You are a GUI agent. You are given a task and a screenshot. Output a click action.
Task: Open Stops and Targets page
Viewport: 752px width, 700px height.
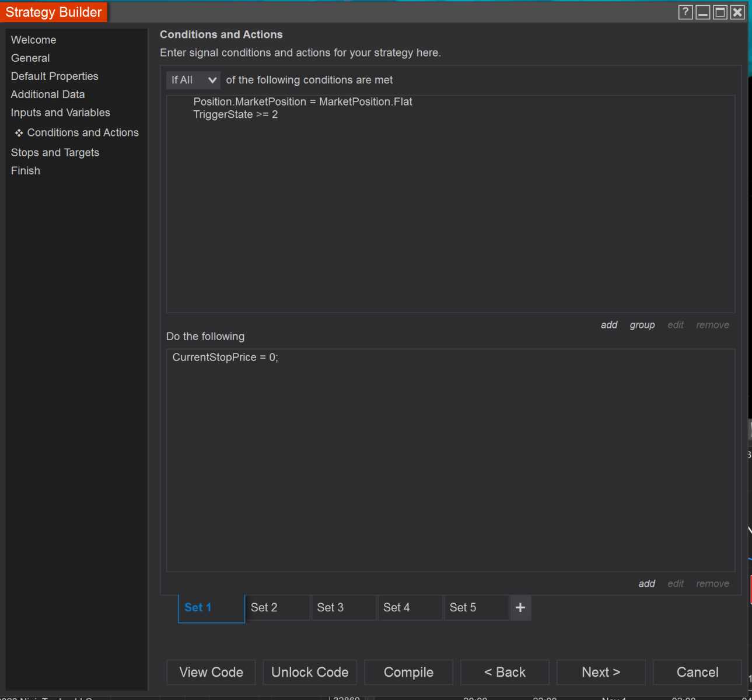55,153
